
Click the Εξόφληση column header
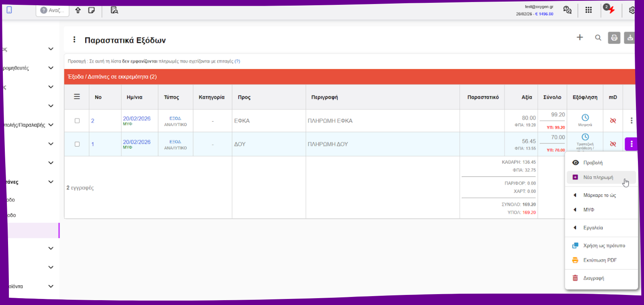(x=585, y=97)
